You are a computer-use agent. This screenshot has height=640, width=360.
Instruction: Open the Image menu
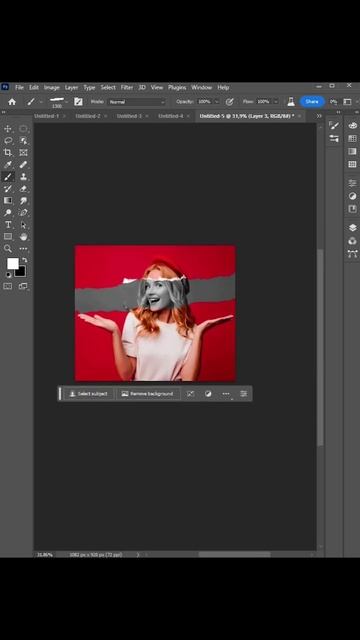click(52, 87)
